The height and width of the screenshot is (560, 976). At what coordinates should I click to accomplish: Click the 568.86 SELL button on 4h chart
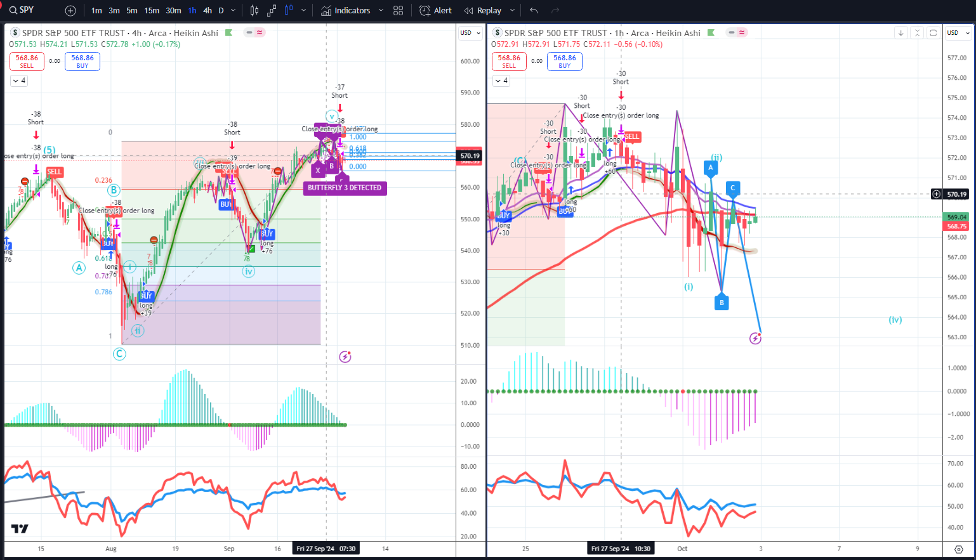27,61
